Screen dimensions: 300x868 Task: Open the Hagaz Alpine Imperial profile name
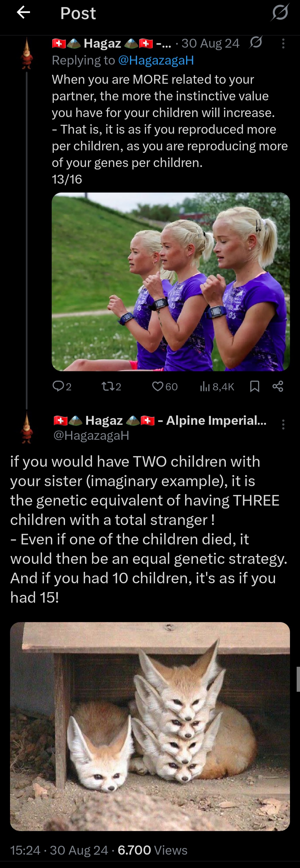click(x=160, y=420)
